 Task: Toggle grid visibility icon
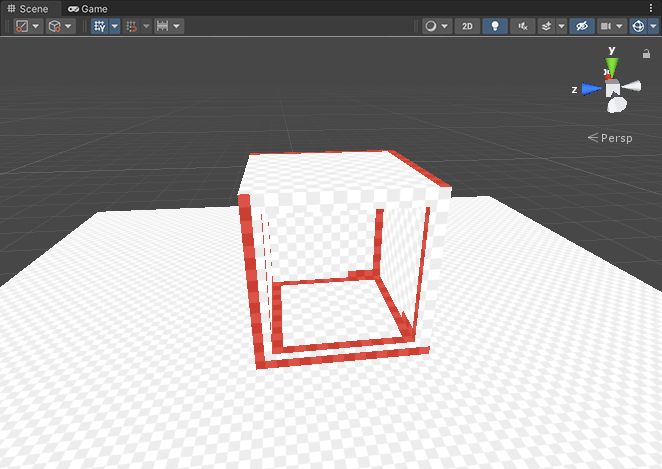click(100, 26)
